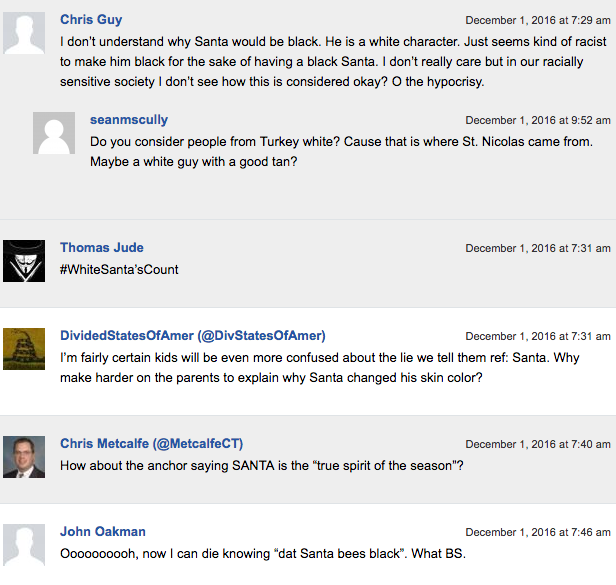Click Thomas Jude's Guy Fawkes mask avatar
The height and width of the screenshot is (585, 616).
coord(24,261)
